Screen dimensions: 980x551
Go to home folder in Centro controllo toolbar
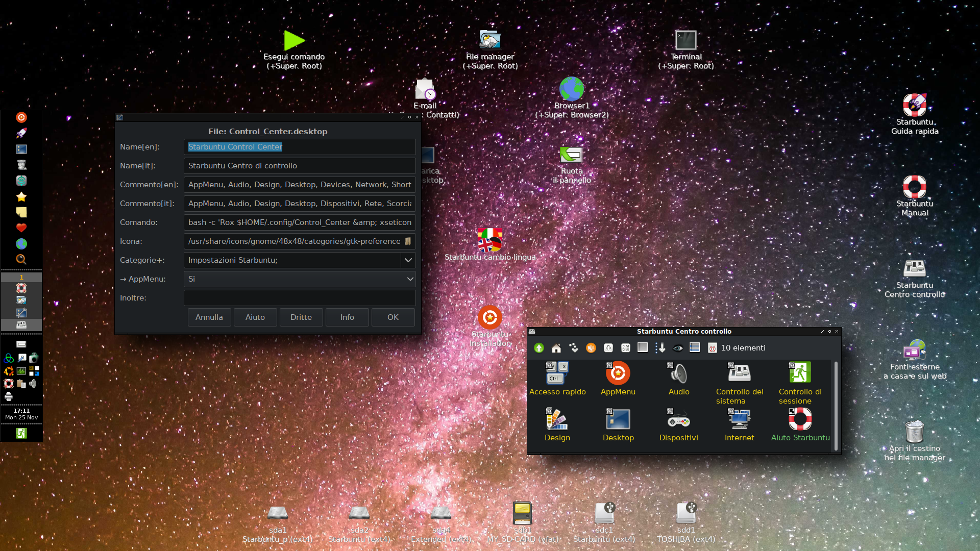click(556, 348)
